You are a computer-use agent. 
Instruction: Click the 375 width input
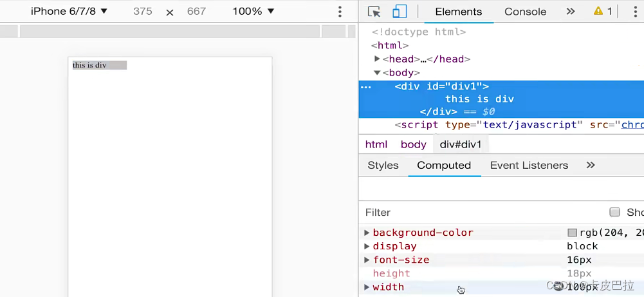(143, 12)
